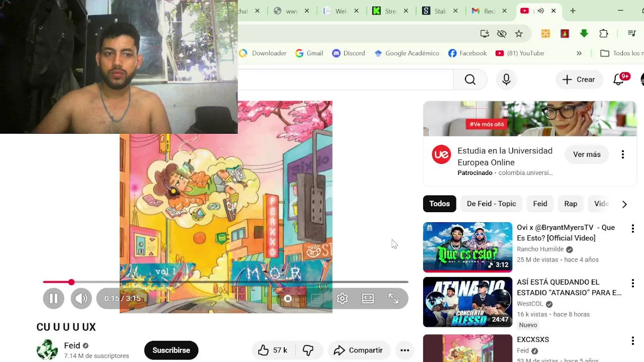
Task: Show more filter chips with the arrow
Action: point(624,204)
